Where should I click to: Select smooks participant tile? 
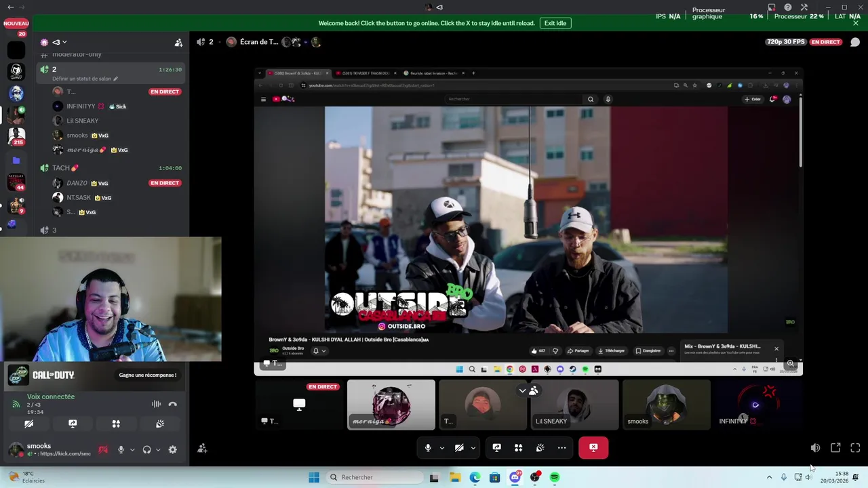click(x=666, y=405)
